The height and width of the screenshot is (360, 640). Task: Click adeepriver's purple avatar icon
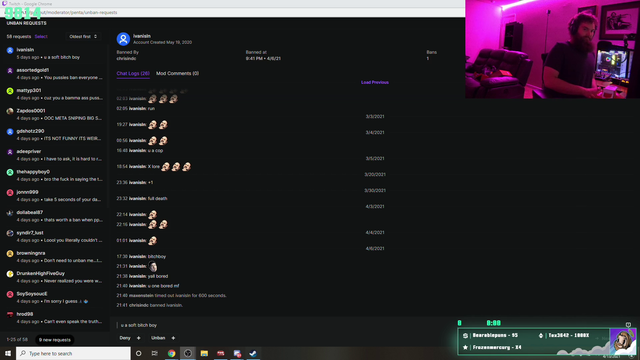point(10,152)
